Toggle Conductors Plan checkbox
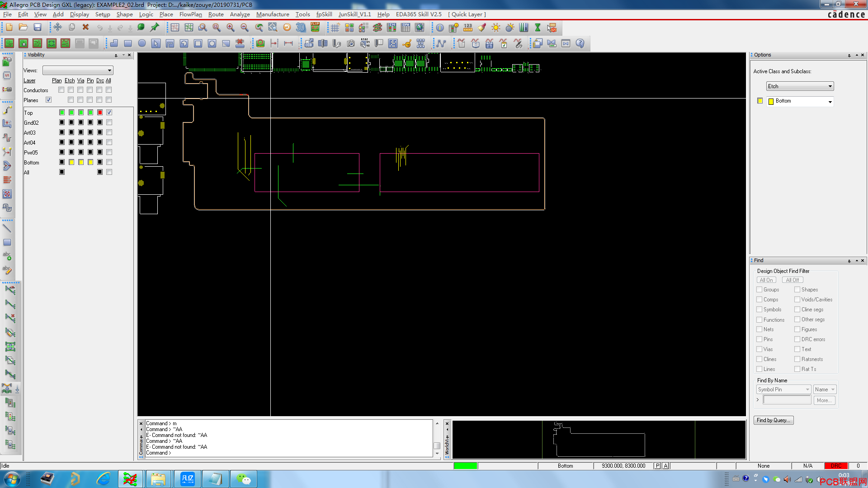Screen dimensions: 868x488 tap(61, 90)
